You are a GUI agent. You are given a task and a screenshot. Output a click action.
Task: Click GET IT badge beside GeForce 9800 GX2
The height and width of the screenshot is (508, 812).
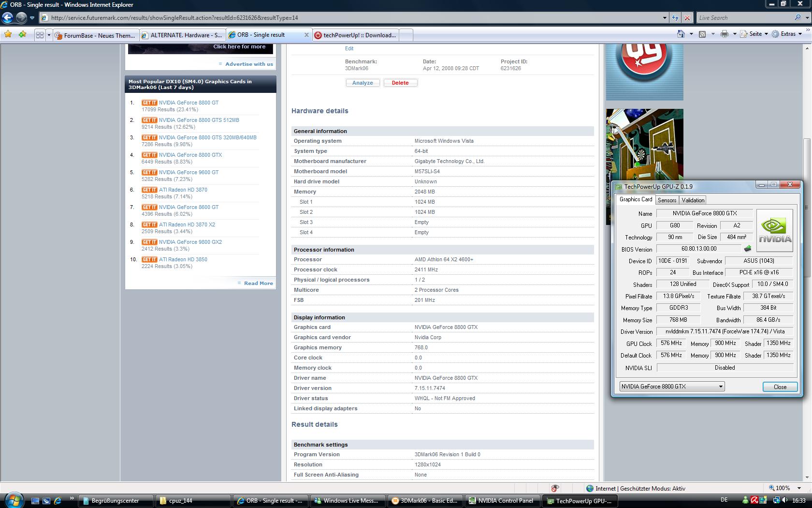(x=149, y=242)
